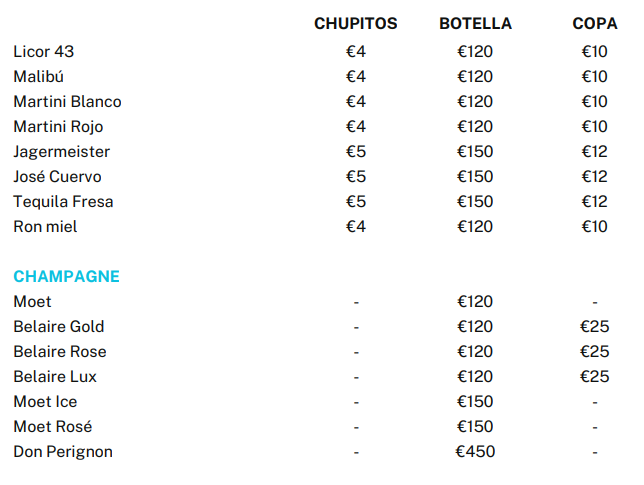
Task: Select the Ron miel row label
Action: (45, 227)
